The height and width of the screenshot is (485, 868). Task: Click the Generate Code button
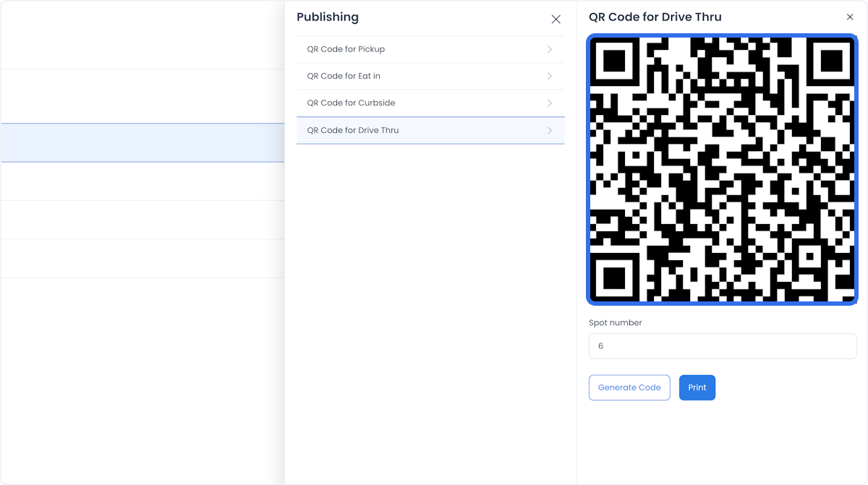(x=629, y=387)
